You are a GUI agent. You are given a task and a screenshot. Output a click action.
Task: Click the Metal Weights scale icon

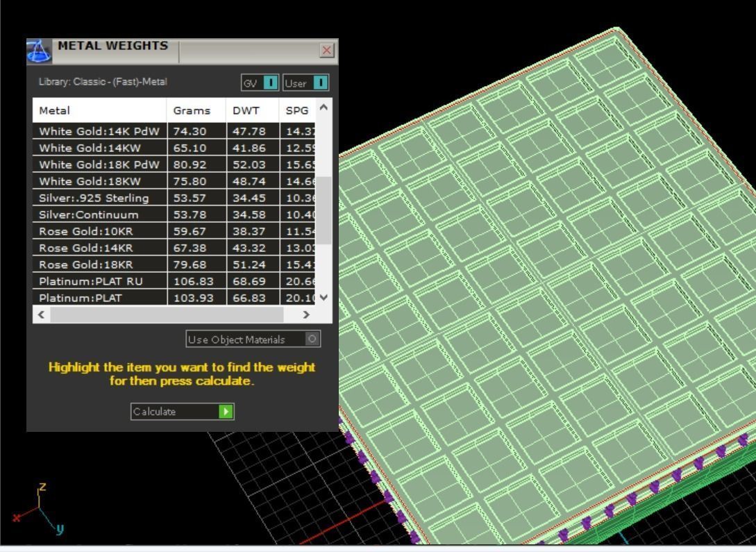39,51
